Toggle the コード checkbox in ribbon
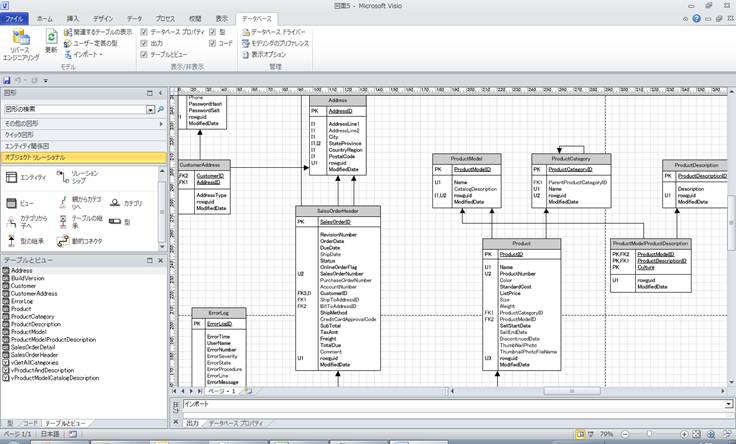Image resolution: width=736 pixels, height=444 pixels. 212,43
